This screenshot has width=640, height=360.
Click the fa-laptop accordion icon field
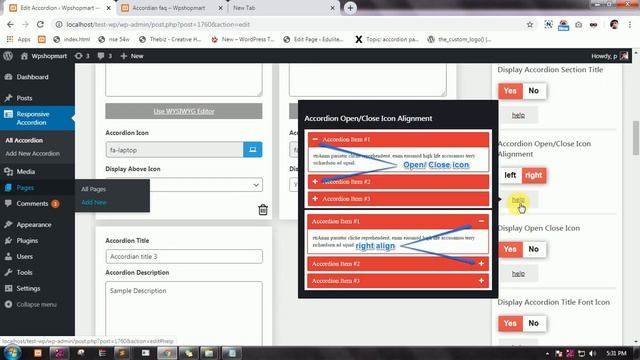[174, 150]
